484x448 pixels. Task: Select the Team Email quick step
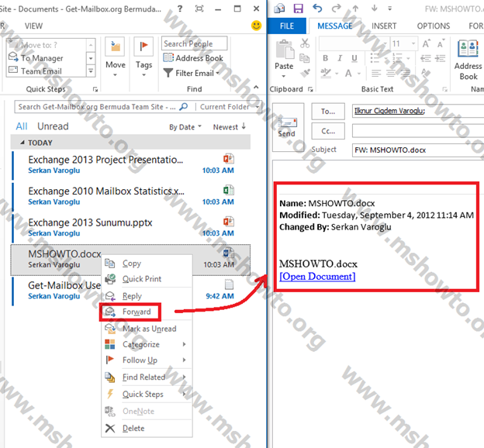(x=41, y=71)
